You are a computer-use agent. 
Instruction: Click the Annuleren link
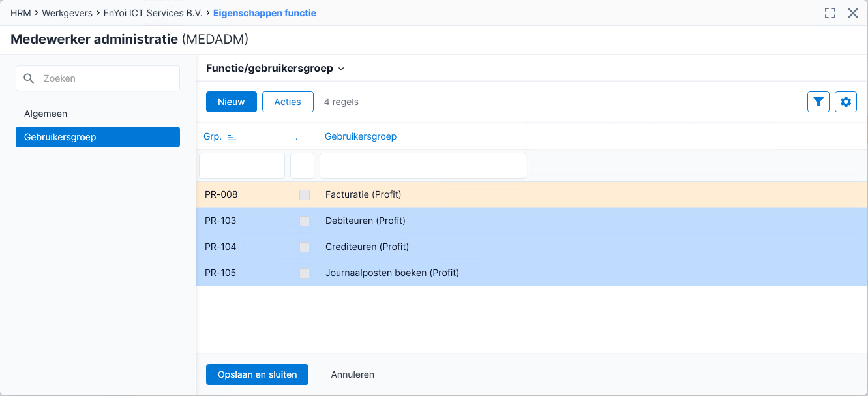(353, 374)
